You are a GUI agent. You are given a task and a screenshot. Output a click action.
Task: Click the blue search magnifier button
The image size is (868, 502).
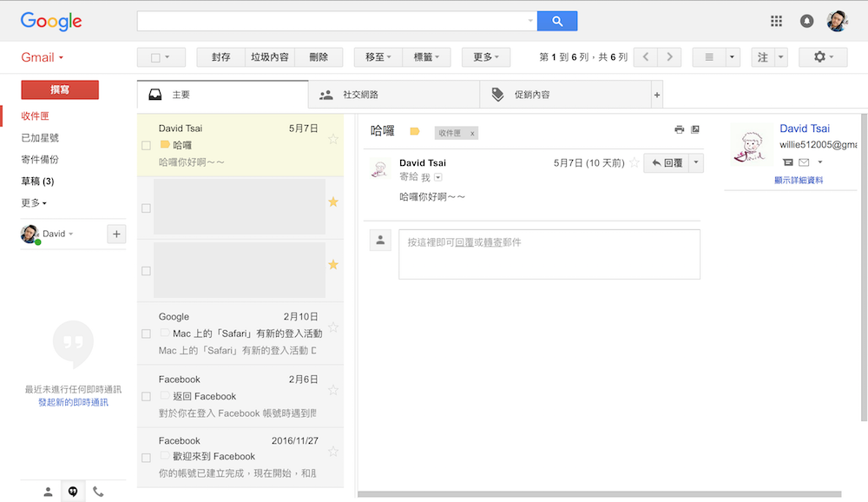point(556,22)
